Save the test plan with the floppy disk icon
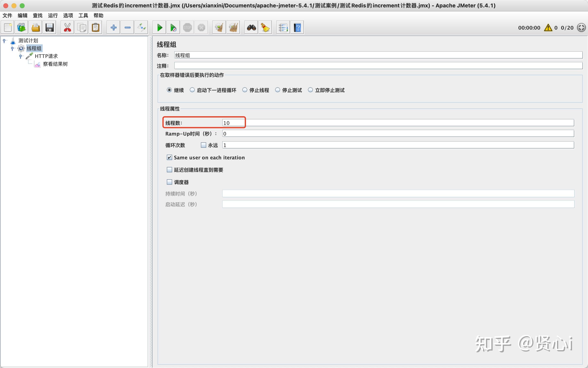This screenshot has height=368, width=588. (50, 27)
